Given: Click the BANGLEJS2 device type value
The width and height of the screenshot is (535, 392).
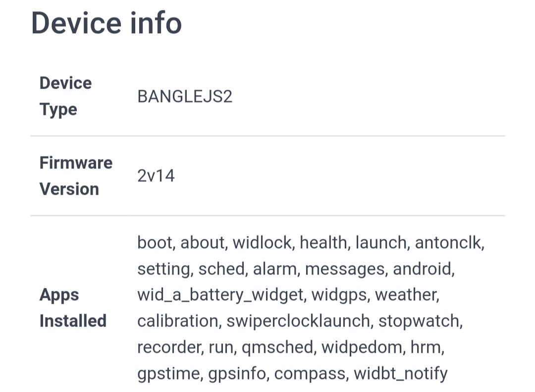Looking at the screenshot, I should point(185,96).
